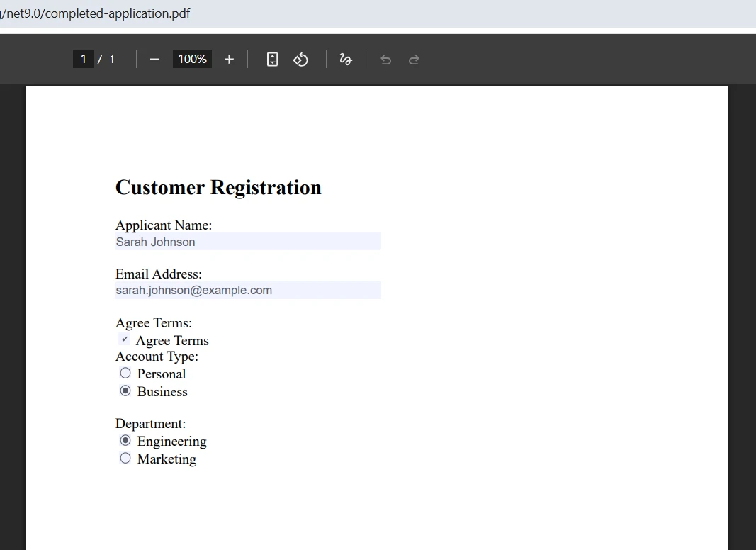
Task: Select the Marketing department
Action: coord(125,458)
